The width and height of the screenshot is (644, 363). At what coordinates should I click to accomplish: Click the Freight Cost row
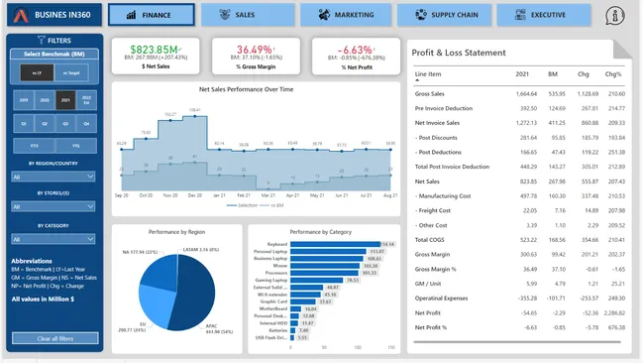[519, 210]
